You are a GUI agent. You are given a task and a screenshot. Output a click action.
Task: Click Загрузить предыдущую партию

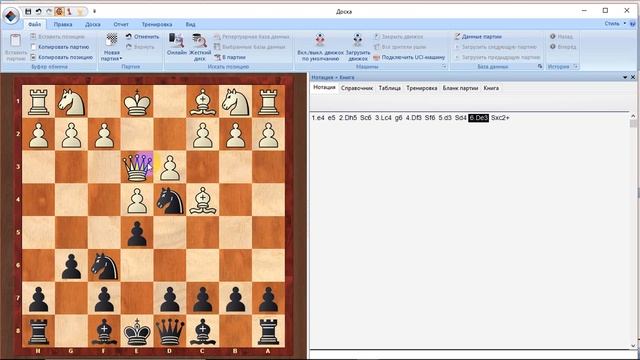[x=497, y=57]
